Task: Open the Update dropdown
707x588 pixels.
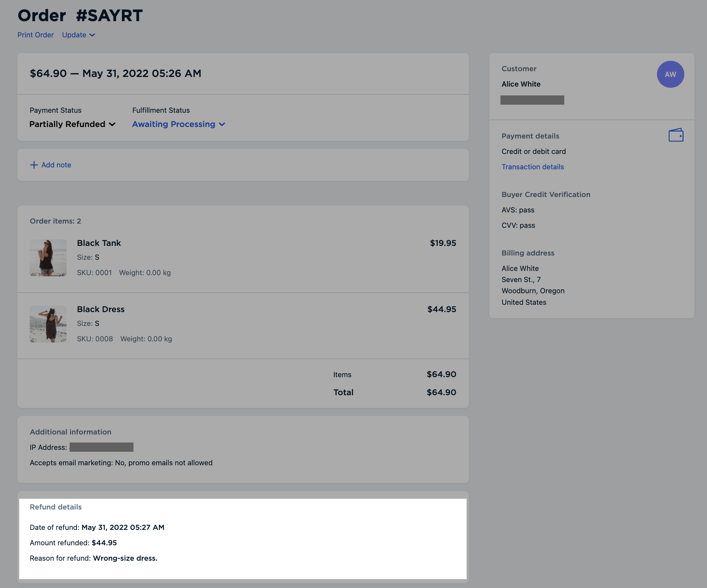Action: tap(78, 35)
